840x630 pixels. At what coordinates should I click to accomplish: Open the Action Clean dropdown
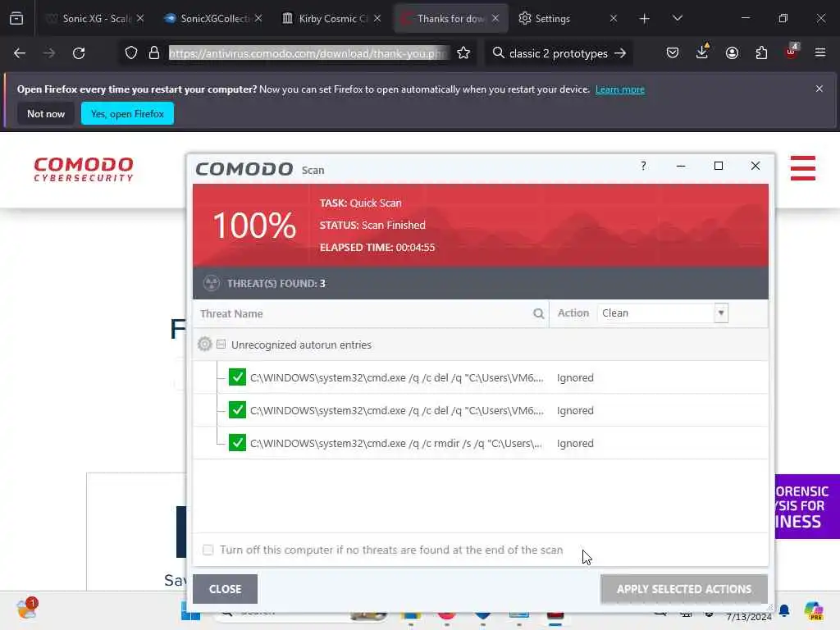click(662, 313)
